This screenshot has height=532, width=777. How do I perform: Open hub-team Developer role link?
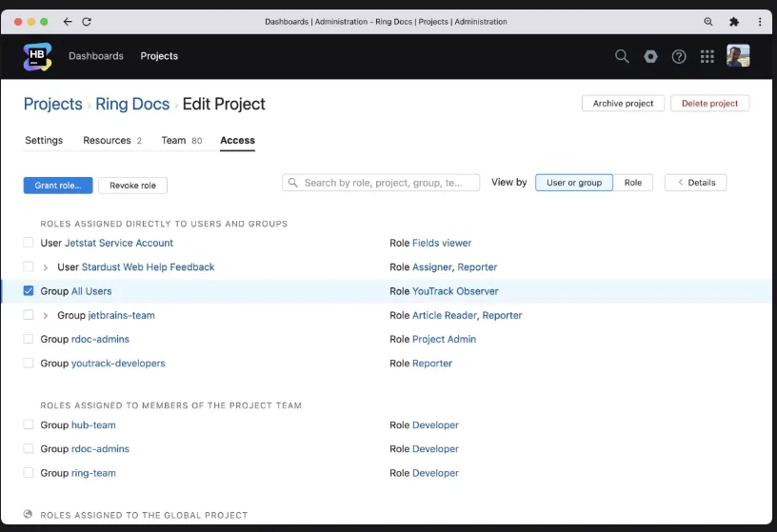(x=435, y=425)
